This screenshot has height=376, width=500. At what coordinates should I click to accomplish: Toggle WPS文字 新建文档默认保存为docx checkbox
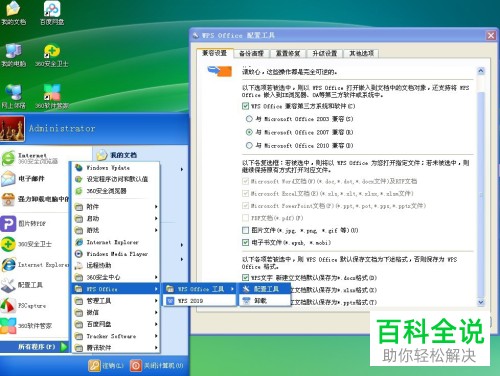(x=245, y=277)
